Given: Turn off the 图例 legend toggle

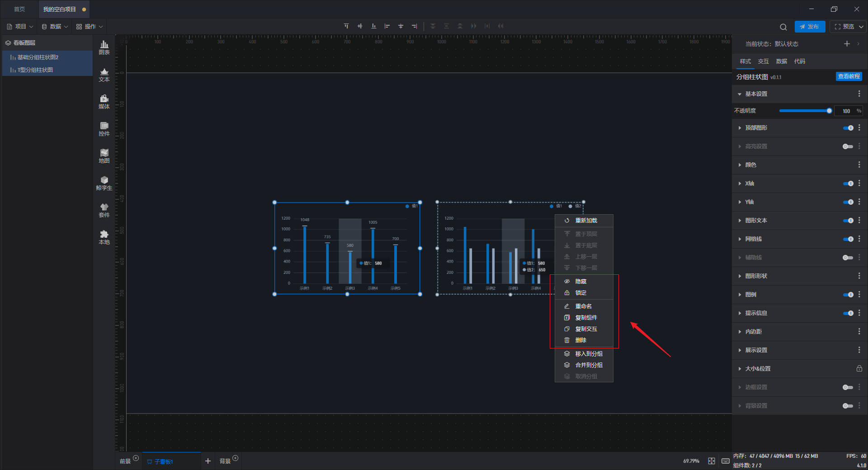Looking at the screenshot, I should 848,295.
